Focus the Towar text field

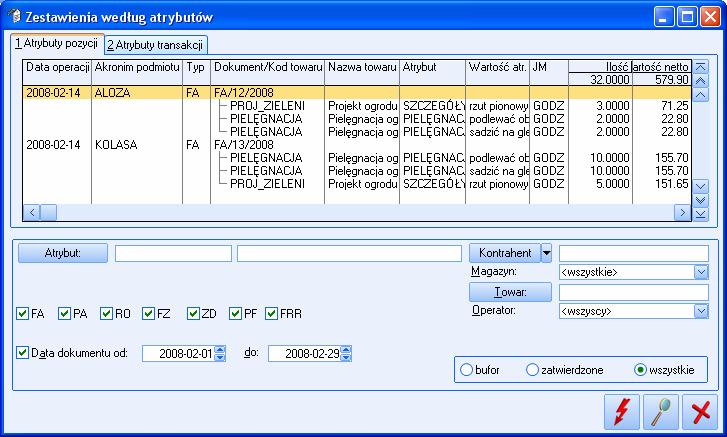pyautogui.click(x=634, y=292)
